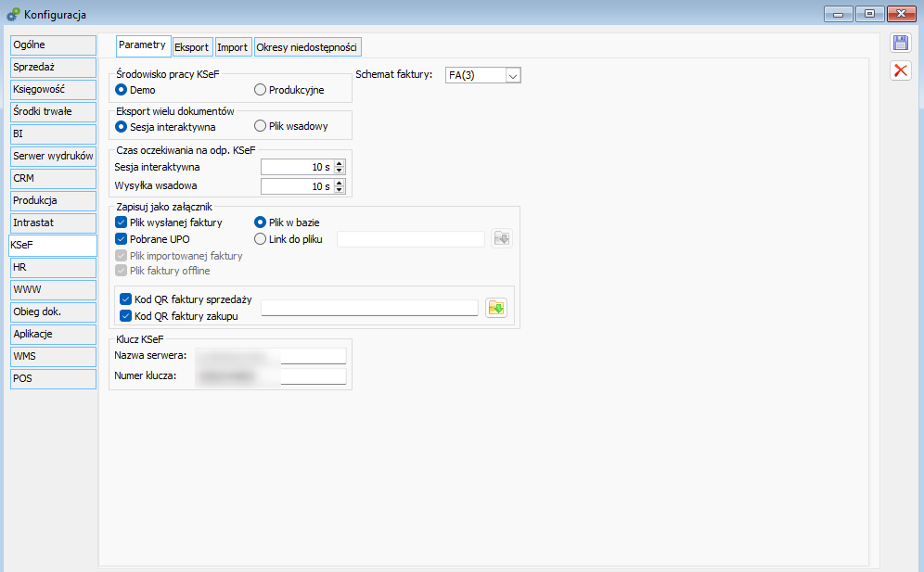Select the Produkcyjne environment option
This screenshot has height=572, width=924.
(x=260, y=90)
